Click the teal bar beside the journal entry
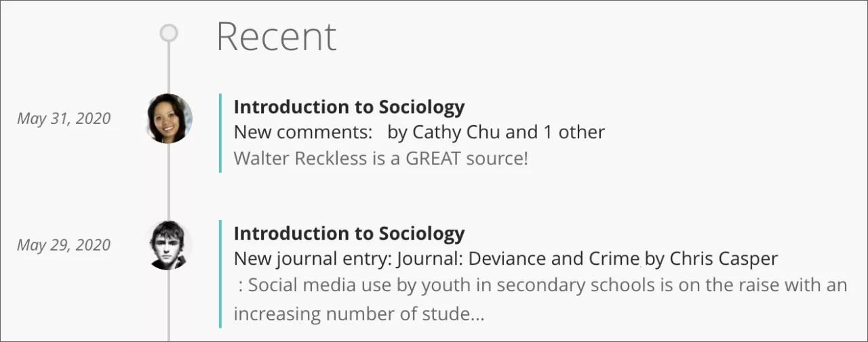This screenshot has width=868, height=342. click(x=220, y=274)
